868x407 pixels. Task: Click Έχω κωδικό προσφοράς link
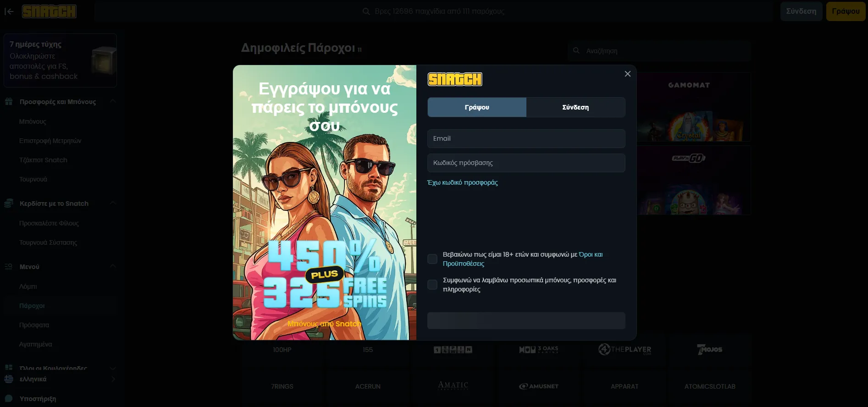462,182
